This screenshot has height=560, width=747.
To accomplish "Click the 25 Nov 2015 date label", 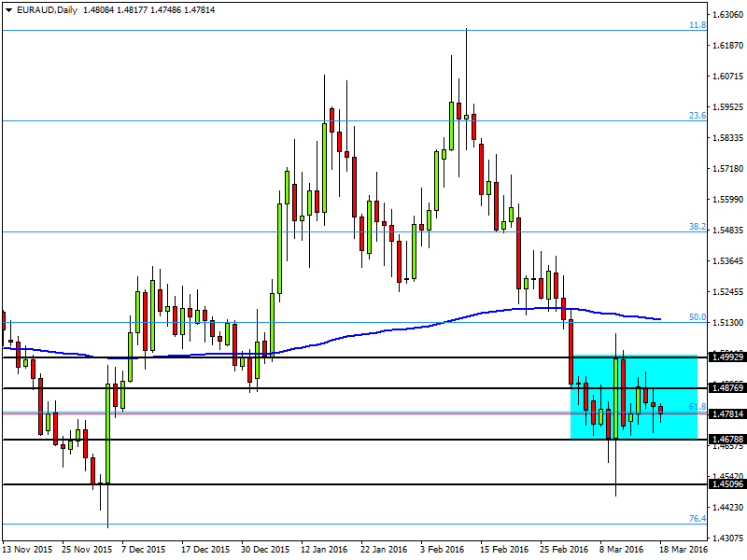I will (87, 549).
